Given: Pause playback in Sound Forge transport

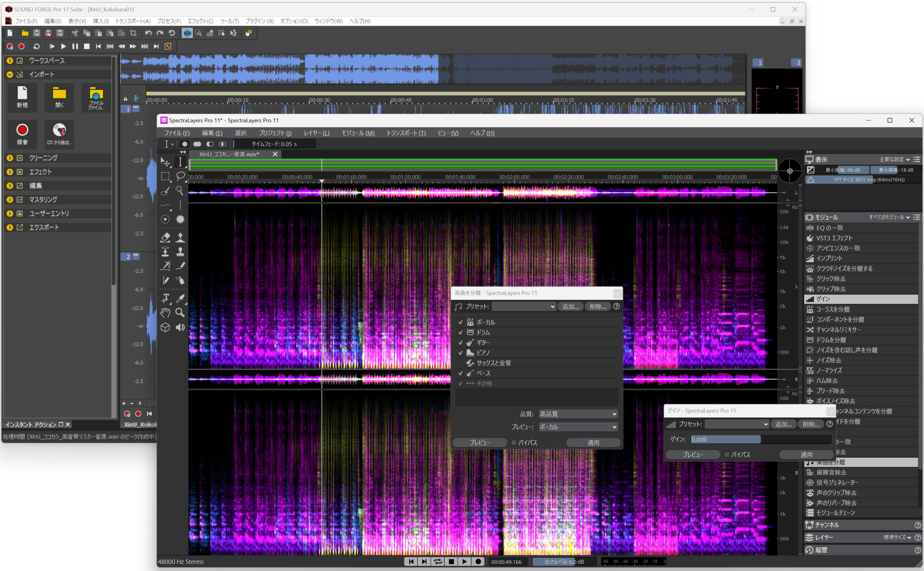Looking at the screenshot, I should click(75, 47).
